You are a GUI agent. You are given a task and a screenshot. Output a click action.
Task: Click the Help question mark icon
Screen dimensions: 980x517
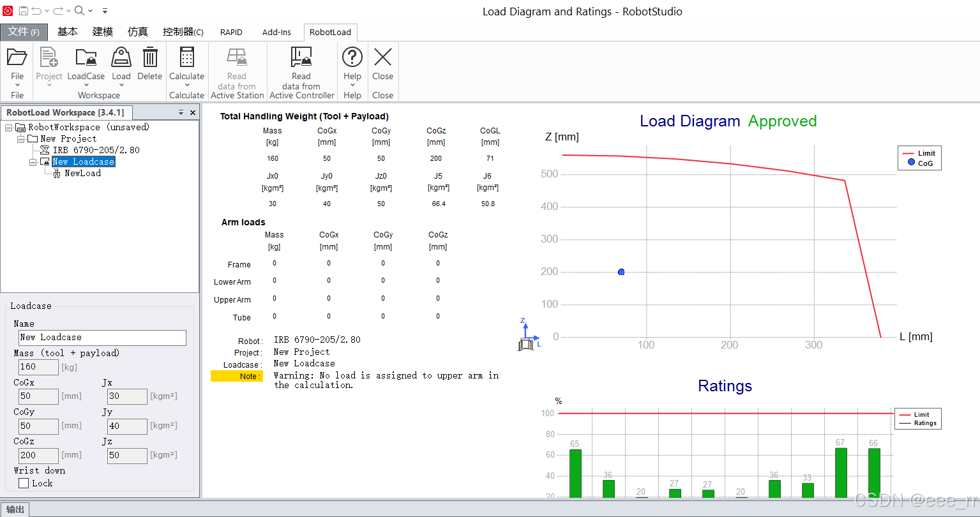pyautogui.click(x=352, y=57)
